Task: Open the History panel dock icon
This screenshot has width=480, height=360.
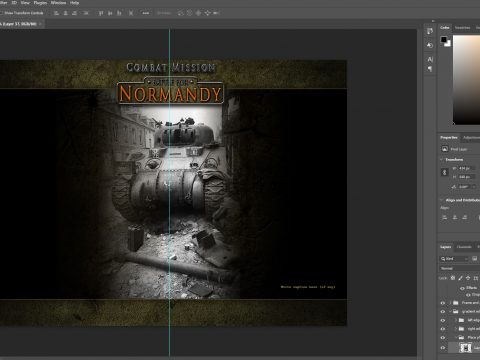Action: pyautogui.click(x=430, y=45)
